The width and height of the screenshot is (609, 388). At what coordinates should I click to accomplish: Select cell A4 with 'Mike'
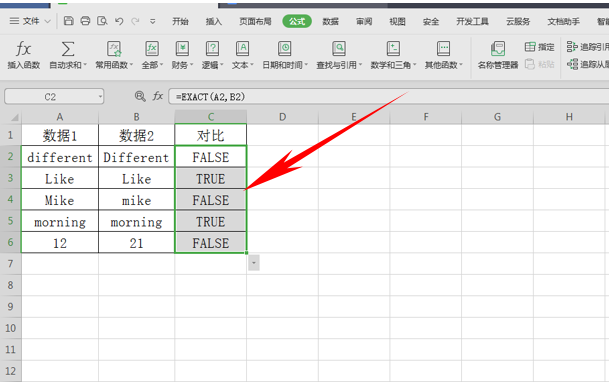pyautogui.click(x=59, y=200)
